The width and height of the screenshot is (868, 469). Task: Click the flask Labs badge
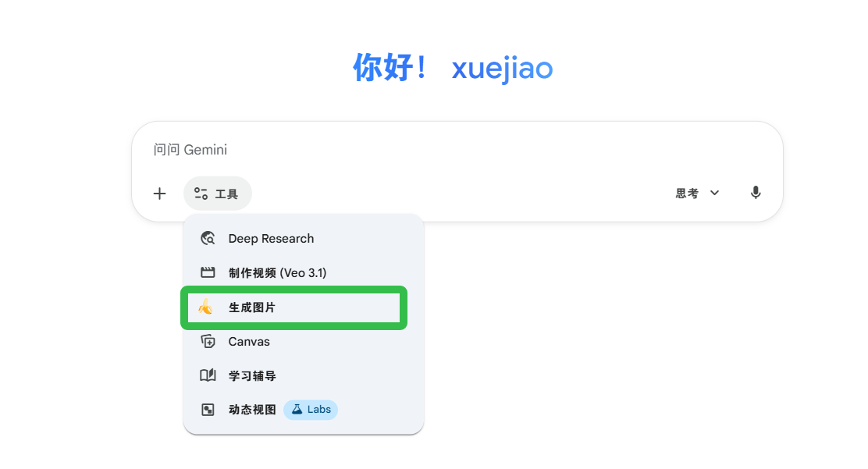(x=311, y=410)
